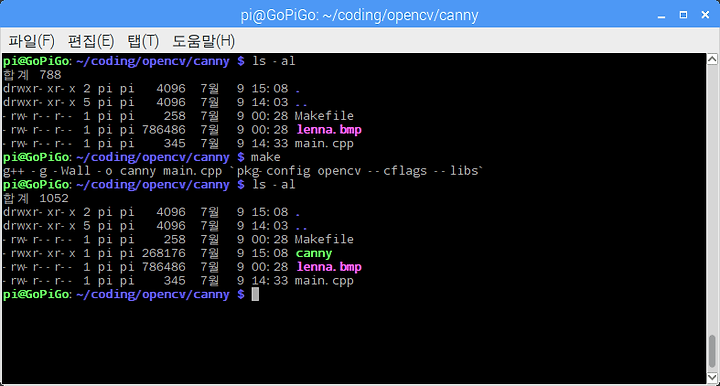Click the first lenna.bmp filename

(x=329, y=130)
